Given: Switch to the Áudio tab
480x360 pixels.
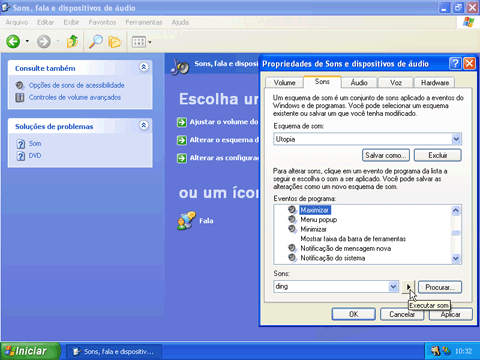Looking at the screenshot, I should pos(359,83).
